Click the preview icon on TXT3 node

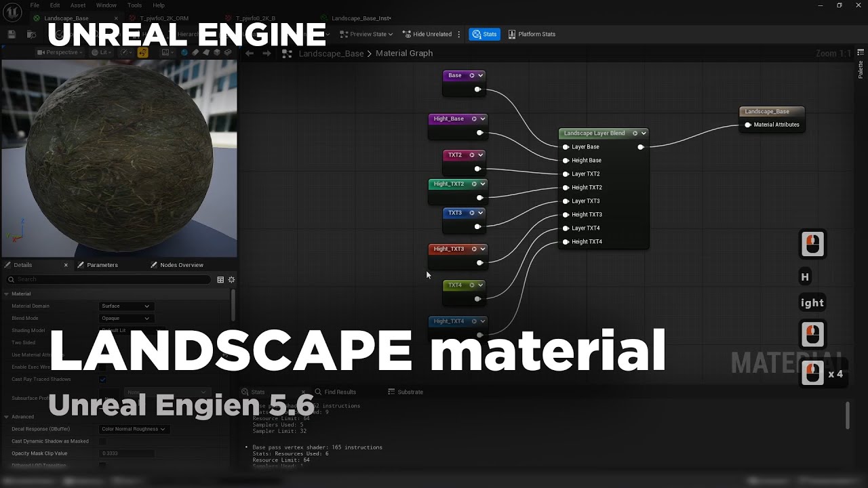(472, 213)
